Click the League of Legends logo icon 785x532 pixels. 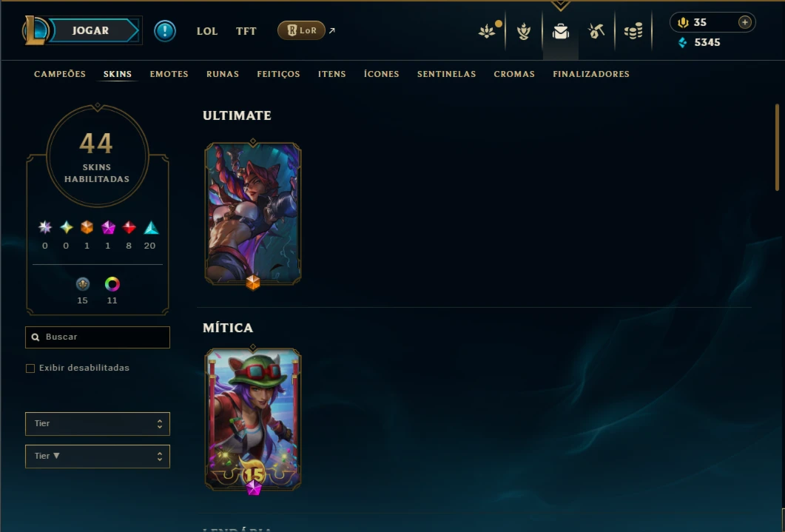tap(35, 30)
